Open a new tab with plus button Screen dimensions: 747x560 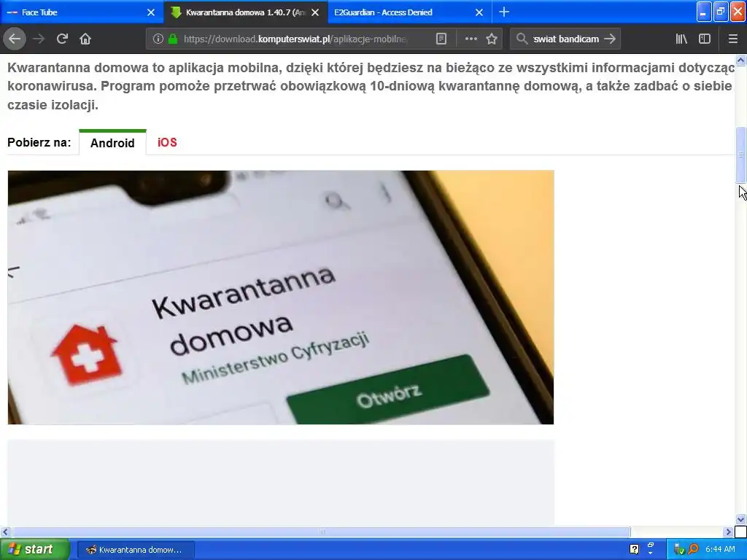[x=504, y=12]
